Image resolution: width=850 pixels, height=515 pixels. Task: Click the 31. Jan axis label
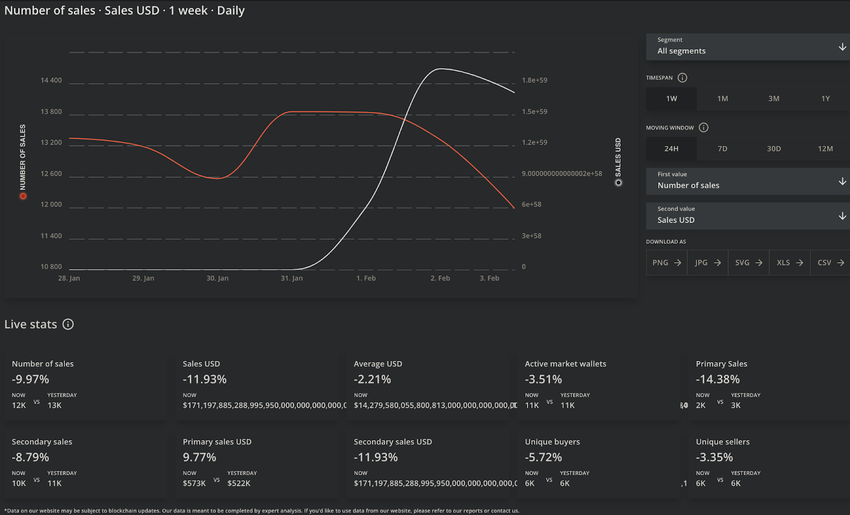point(292,278)
